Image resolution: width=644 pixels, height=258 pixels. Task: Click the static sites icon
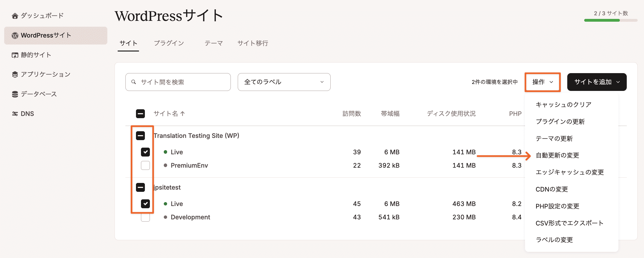tap(15, 55)
